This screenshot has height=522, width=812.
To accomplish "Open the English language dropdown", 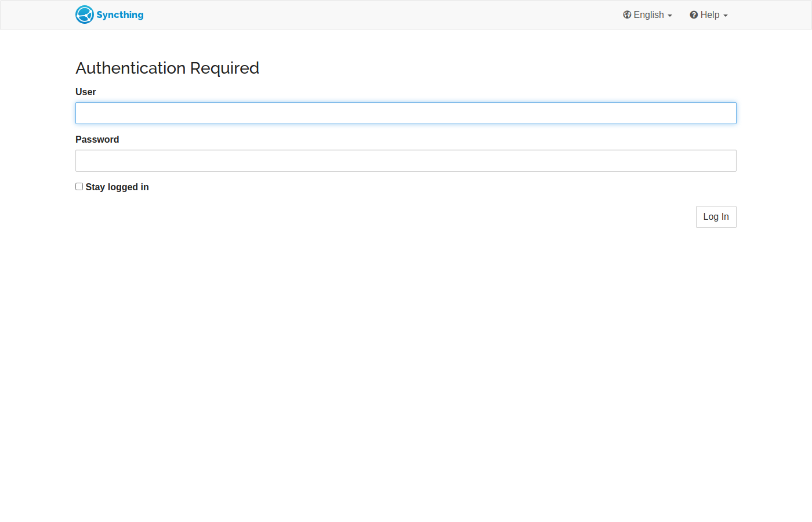I will pos(647,15).
